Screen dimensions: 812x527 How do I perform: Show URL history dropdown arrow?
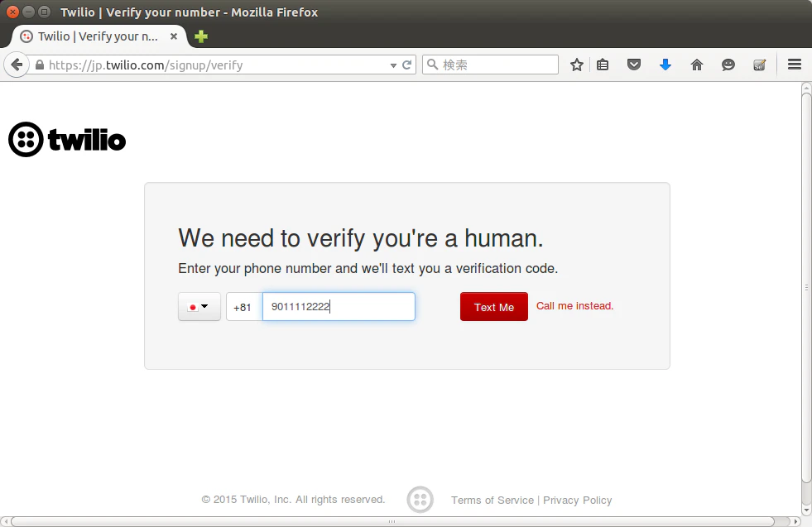[x=393, y=65]
